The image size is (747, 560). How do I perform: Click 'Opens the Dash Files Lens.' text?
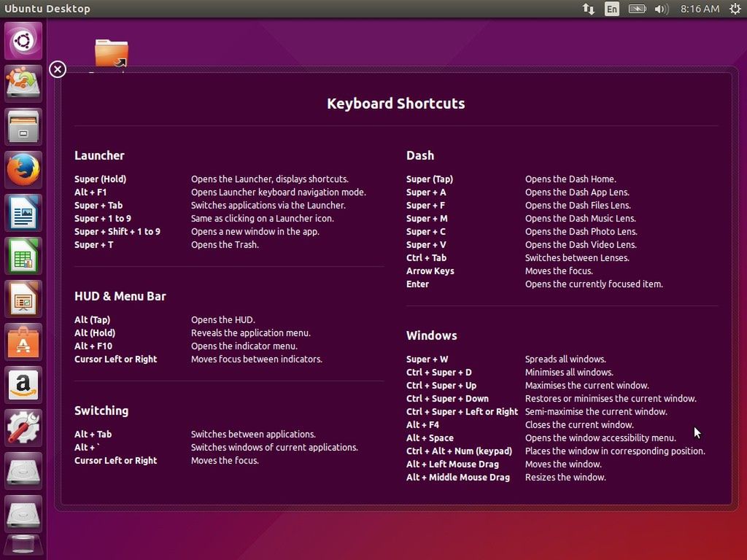(x=578, y=205)
